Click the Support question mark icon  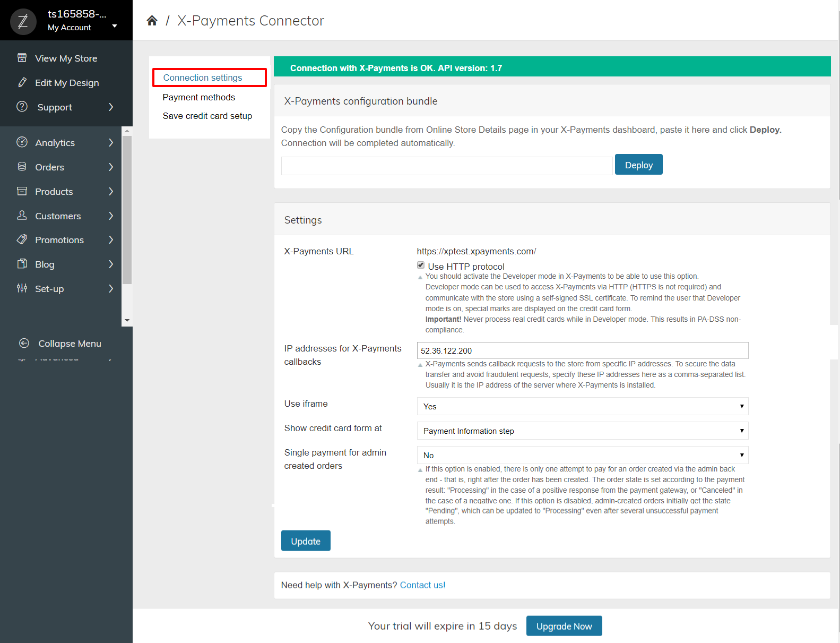[x=22, y=107]
